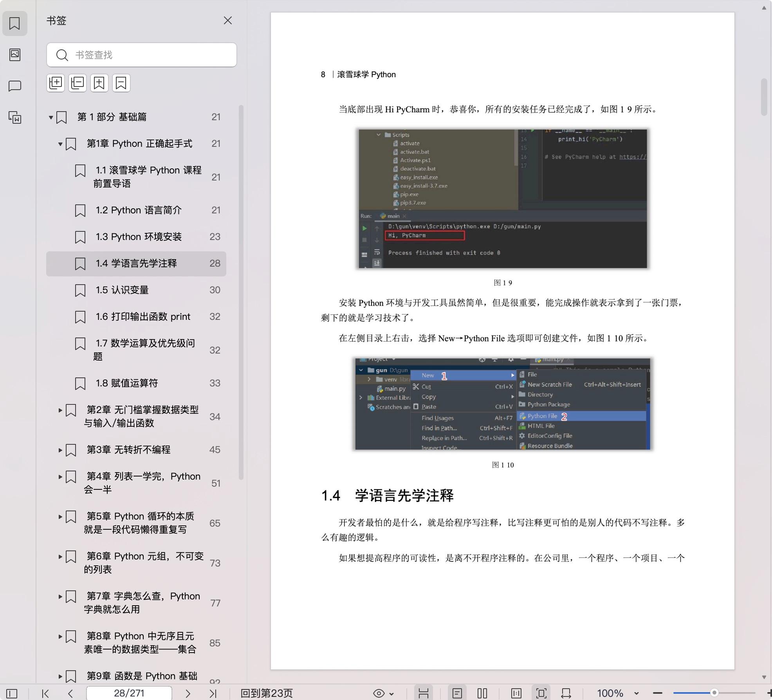772x700 pixels.
Task: Open the thumbnails panel sidebar icon
Action: [15, 55]
